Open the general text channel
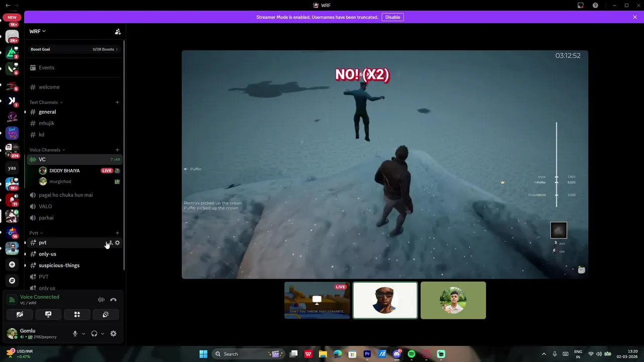 [74, 112]
